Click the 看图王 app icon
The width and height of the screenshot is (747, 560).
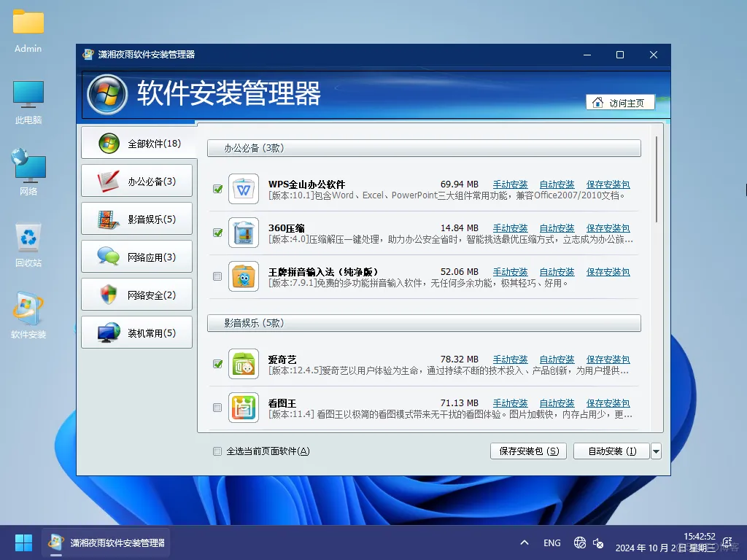pyautogui.click(x=244, y=408)
